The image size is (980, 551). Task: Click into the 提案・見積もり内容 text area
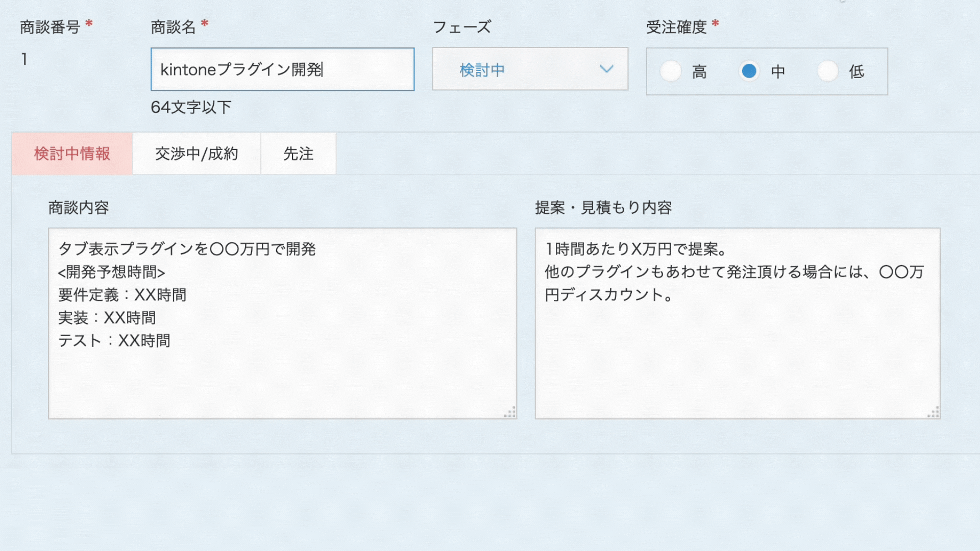point(737,323)
